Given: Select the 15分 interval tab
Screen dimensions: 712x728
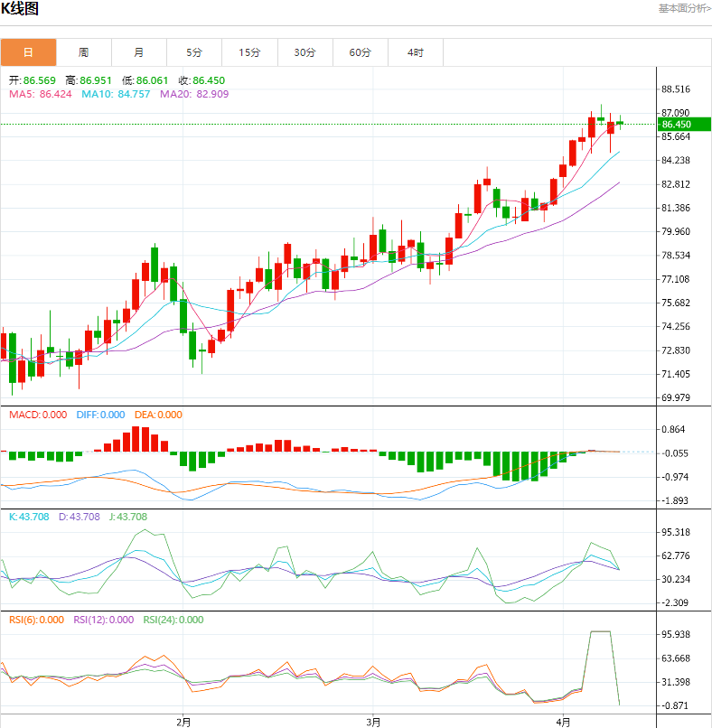Looking at the screenshot, I should pos(249,52).
